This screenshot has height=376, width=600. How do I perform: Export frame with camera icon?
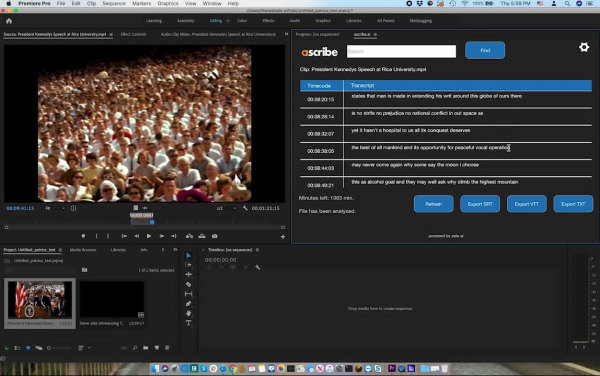(x=215, y=236)
